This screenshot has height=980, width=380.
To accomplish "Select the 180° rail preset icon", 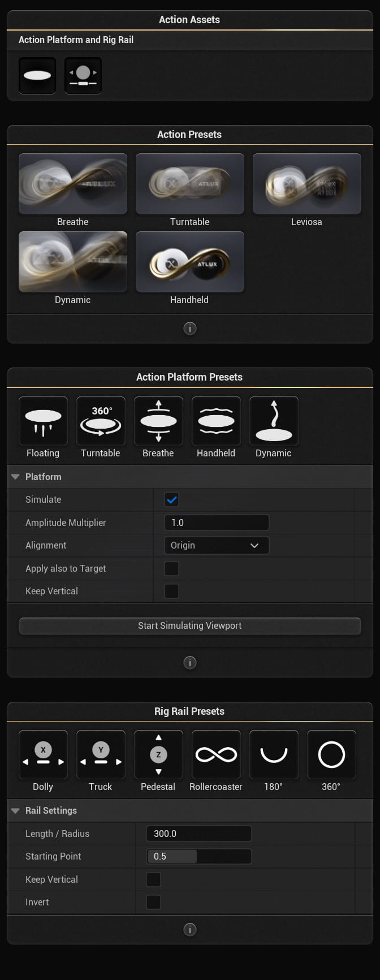I will pyautogui.click(x=274, y=755).
